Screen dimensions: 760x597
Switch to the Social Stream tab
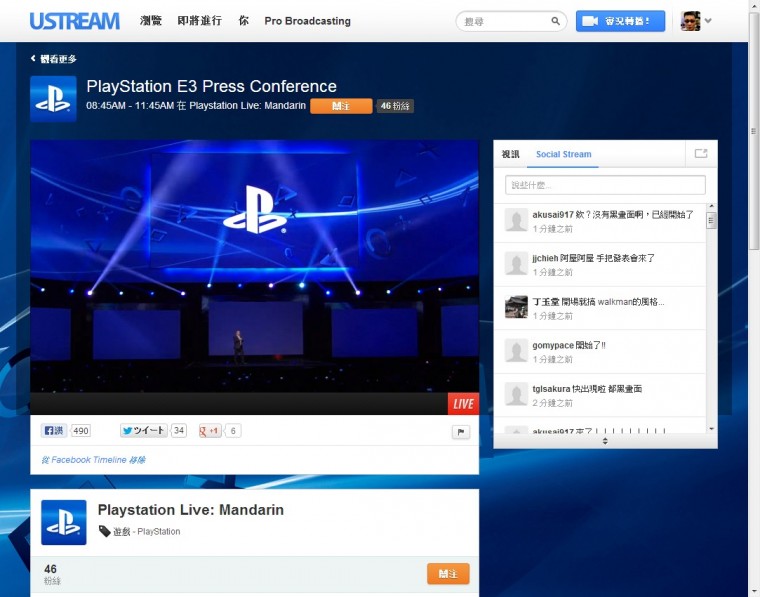[x=563, y=154]
